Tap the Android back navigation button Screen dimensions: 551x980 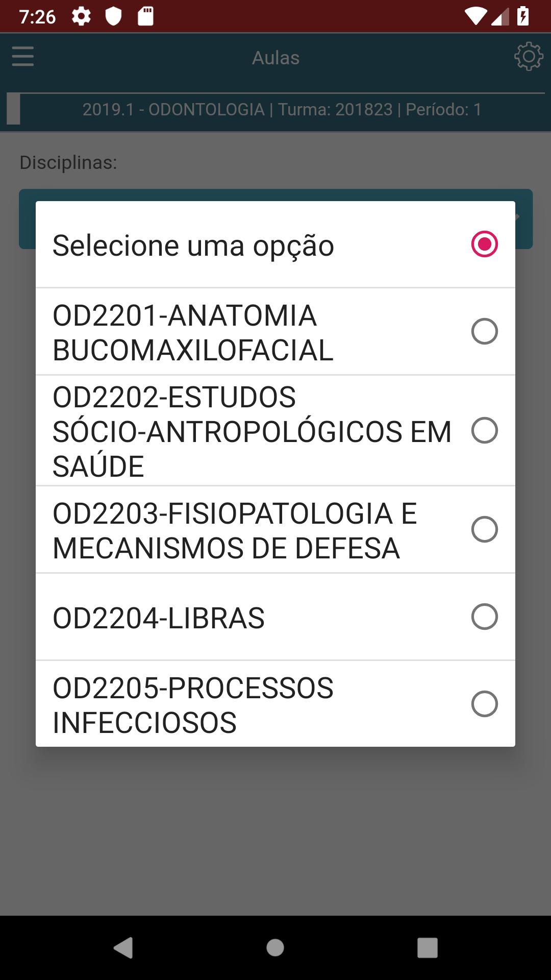[123, 948]
